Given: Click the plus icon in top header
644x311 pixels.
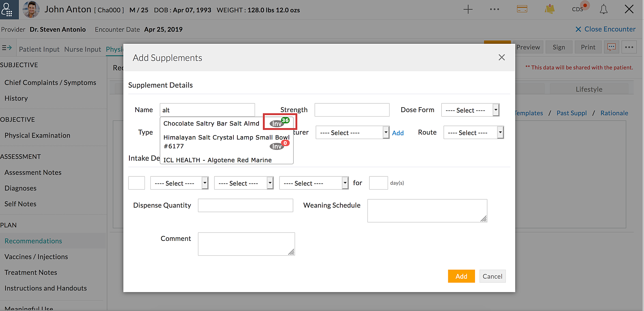Looking at the screenshot, I should (x=468, y=10).
